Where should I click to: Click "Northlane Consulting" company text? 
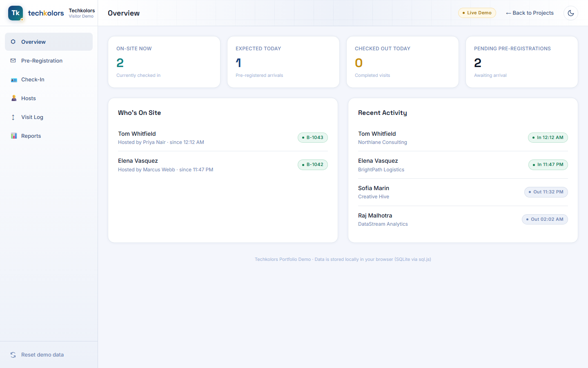pos(383,142)
